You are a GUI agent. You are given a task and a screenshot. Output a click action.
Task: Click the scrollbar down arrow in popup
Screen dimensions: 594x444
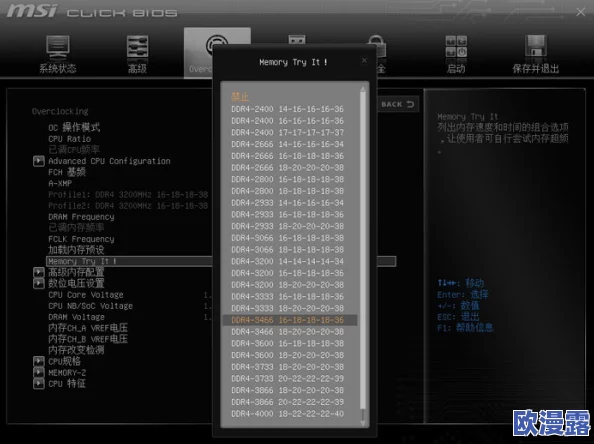click(x=363, y=422)
